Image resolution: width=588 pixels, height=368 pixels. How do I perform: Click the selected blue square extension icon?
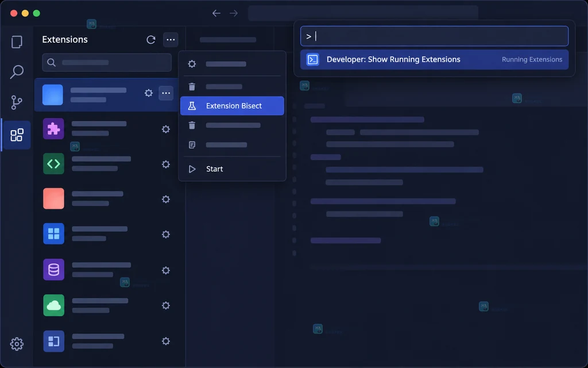pos(52,95)
